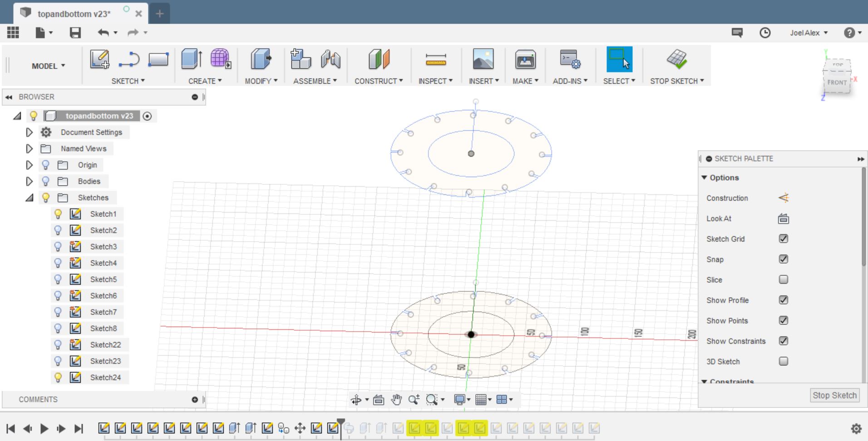Screen dimensions: 868x441
Task: Toggle the Show Constraints checkbox
Action: click(784, 341)
